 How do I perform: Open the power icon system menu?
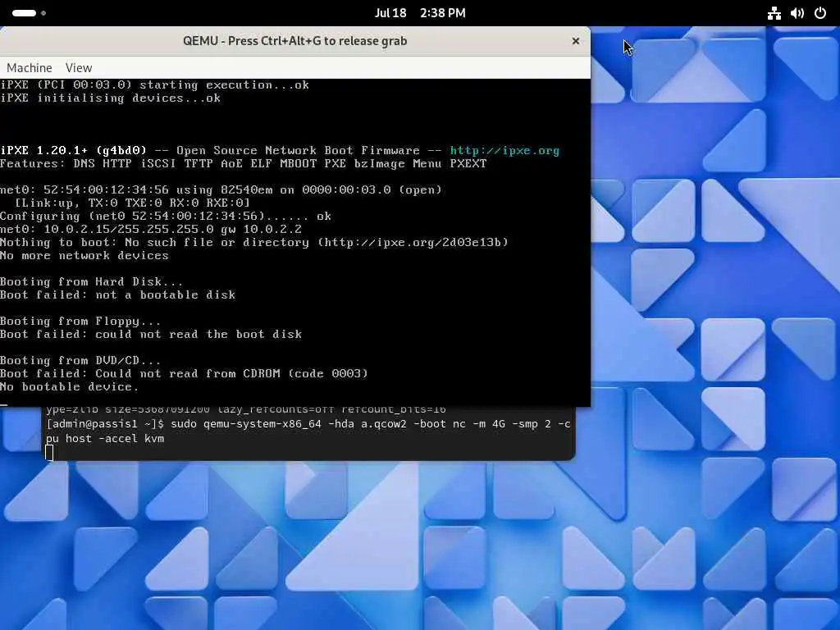point(820,13)
